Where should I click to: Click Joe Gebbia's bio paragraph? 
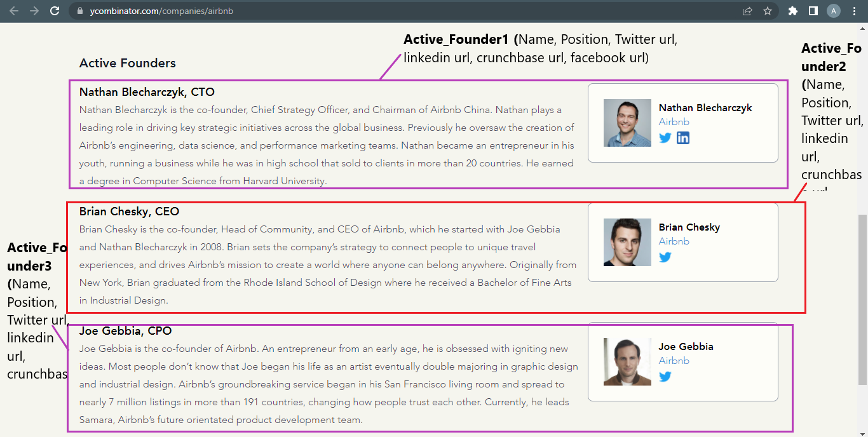click(x=329, y=384)
